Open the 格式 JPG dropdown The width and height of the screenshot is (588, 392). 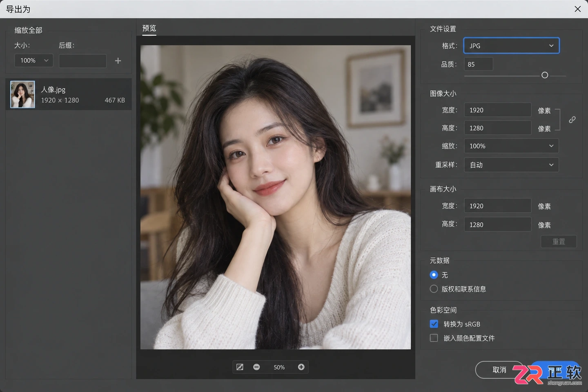(x=511, y=46)
